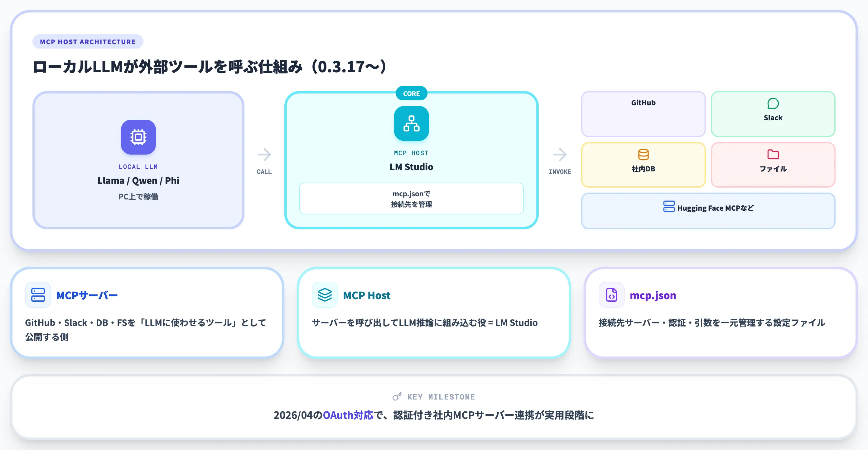Viewport: 868px width, 450px height.
Task: Click the CORE badge
Action: (412, 93)
